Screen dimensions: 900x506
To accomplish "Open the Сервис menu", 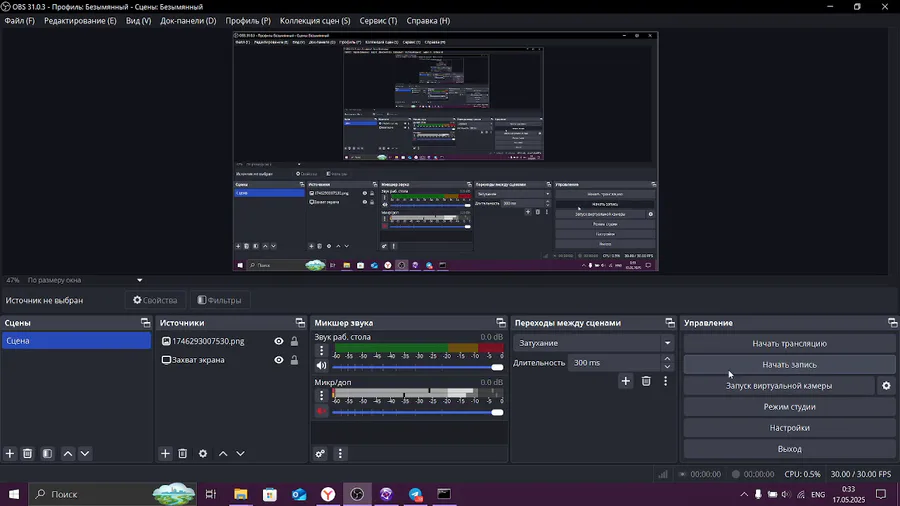I will (x=378, y=21).
